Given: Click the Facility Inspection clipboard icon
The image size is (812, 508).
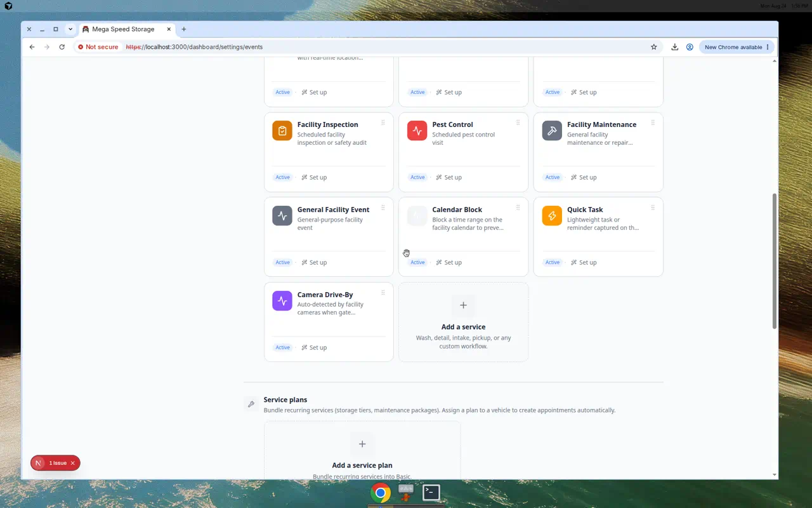Looking at the screenshot, I should click(x=282, y=131).
